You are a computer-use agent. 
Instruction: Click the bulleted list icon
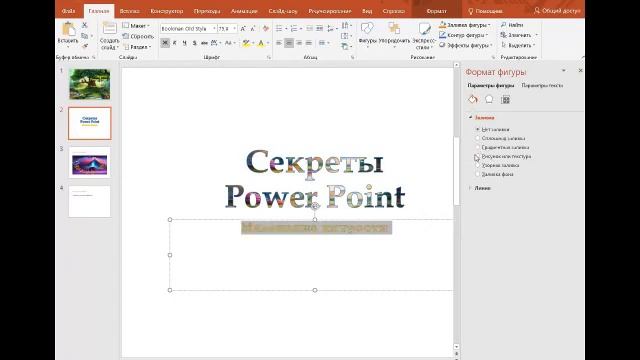pos(279,29)
